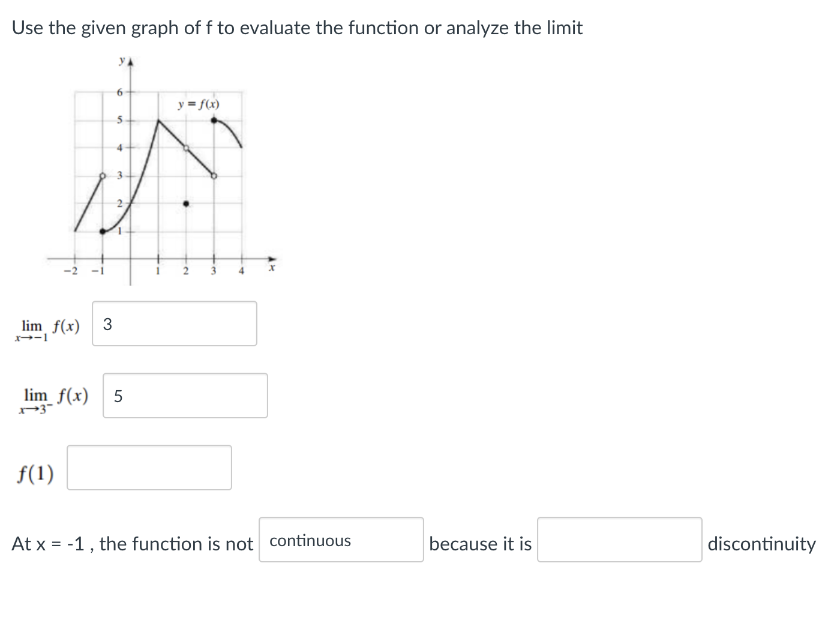Click the empty box before discontinuity

click(619, 540)
